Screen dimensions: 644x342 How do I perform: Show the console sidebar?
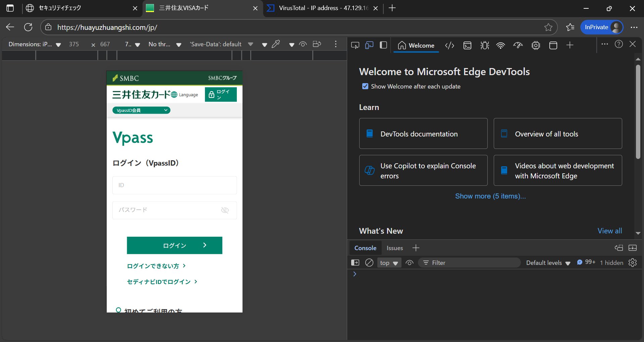point(355,263)
